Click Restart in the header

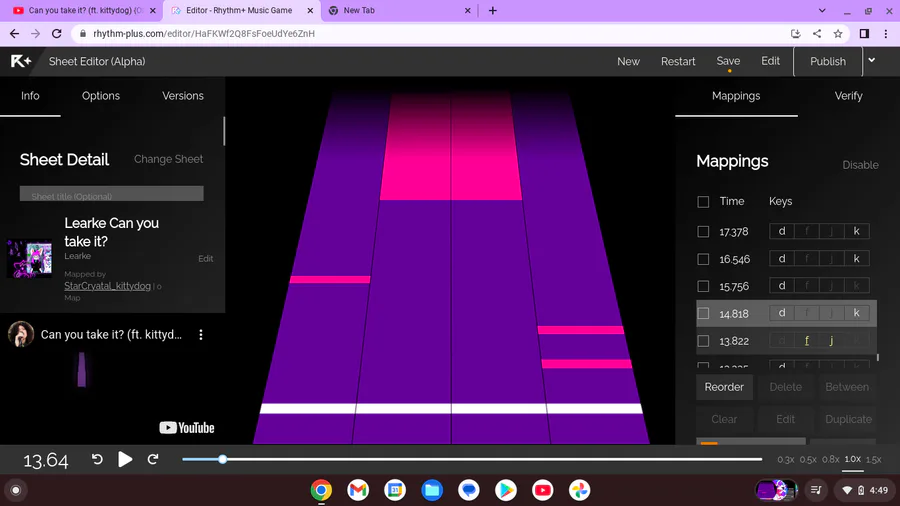[x=678, y=61]
